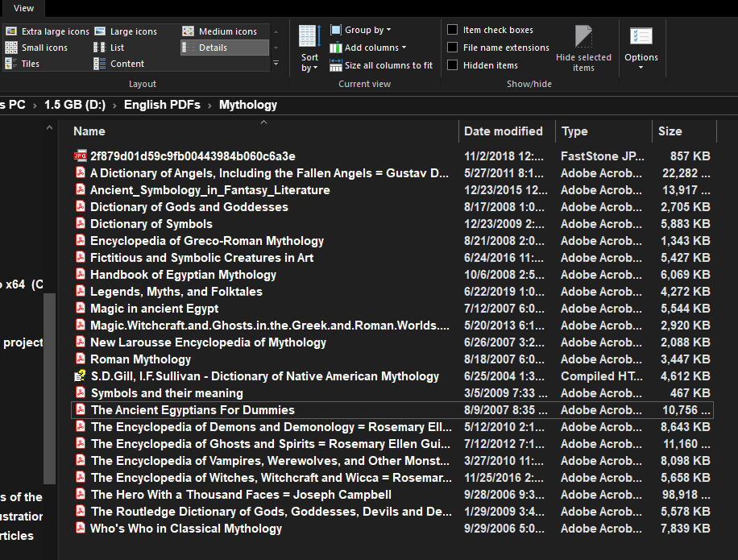The height and width of the screenshot is (560, 738).
Task: Click PDF icon next to Who's Who in Classical Mythology
Action: pos(81,528)
